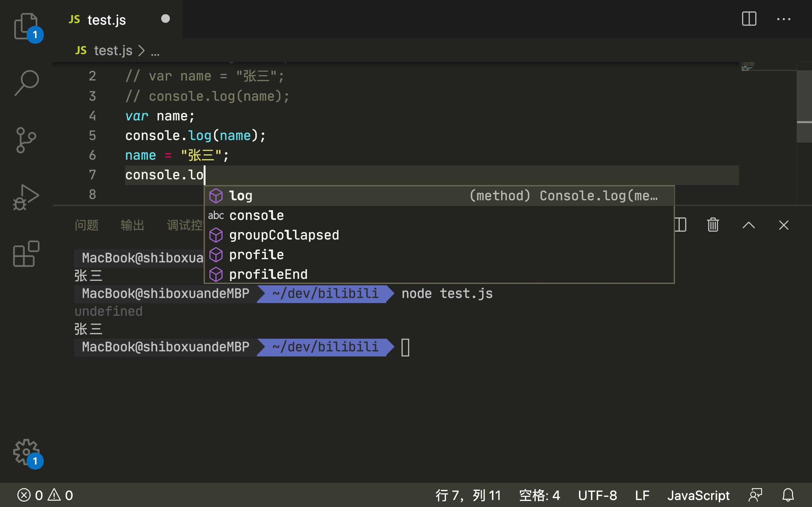
Task: Click the feedback icon in status bar
Action: click(755, 495)
